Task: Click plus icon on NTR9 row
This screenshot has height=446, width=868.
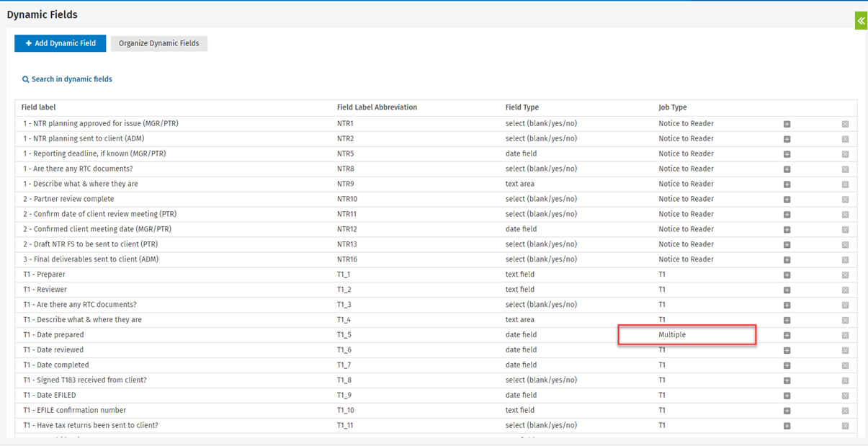Action: (x=787, y=184)
